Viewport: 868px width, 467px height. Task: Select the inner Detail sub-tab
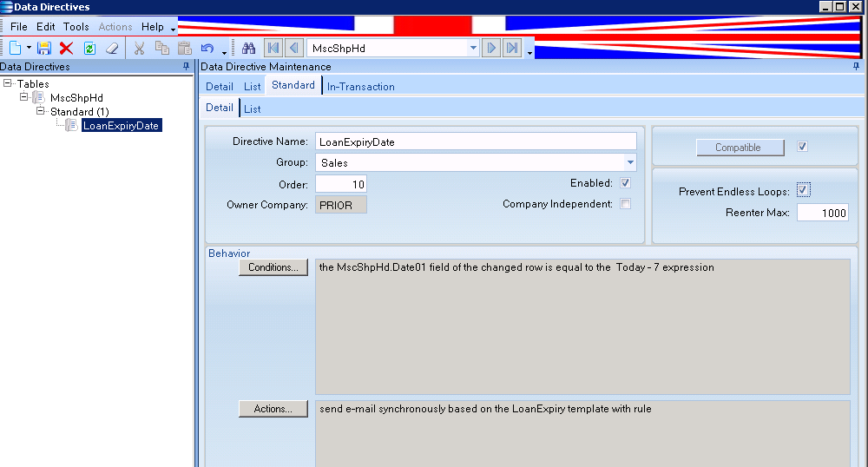pyautogui.click(x=220, y=108)
